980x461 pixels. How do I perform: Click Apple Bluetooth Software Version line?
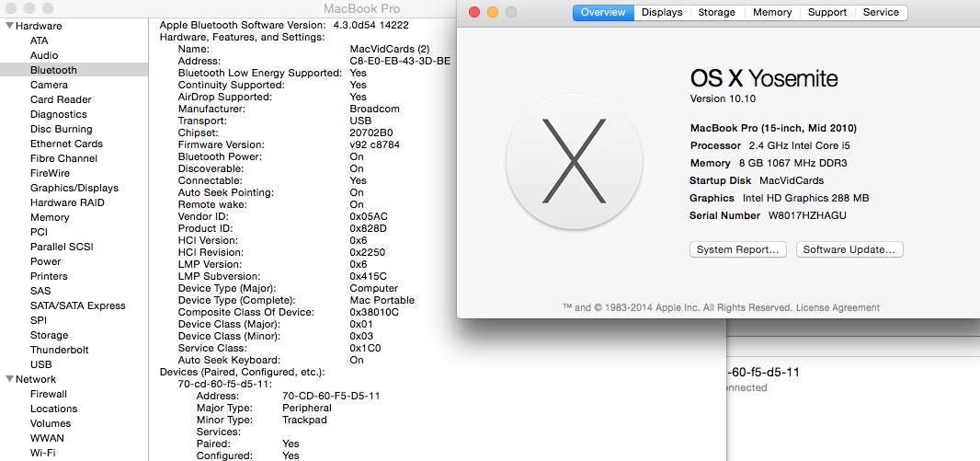point(284,26)
